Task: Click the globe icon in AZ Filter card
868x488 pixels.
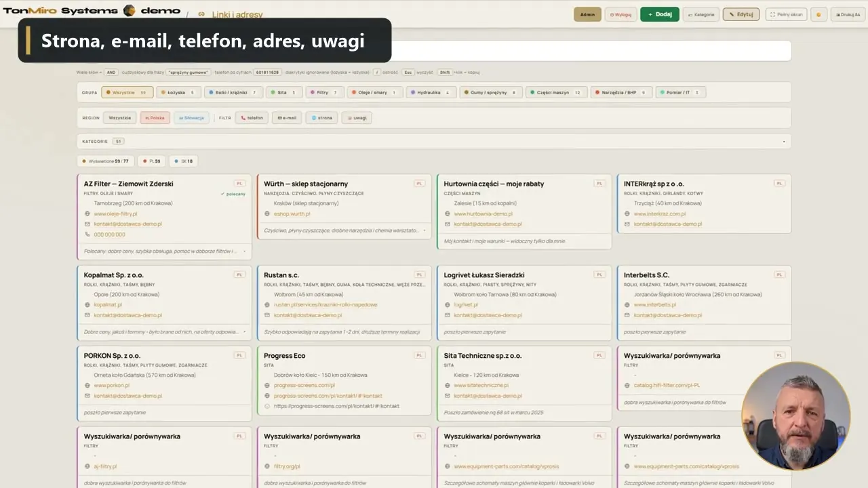Action: (x=87, y=213)
